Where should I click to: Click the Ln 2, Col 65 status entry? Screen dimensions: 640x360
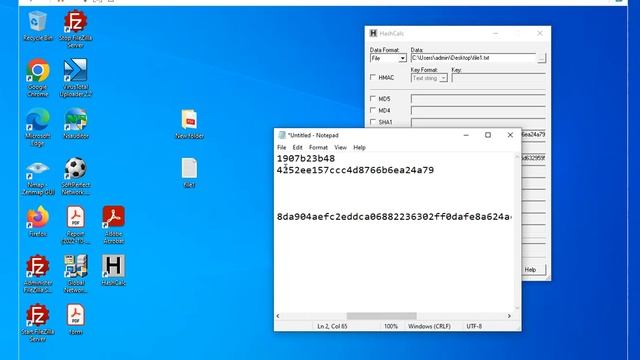click(332, 327)
